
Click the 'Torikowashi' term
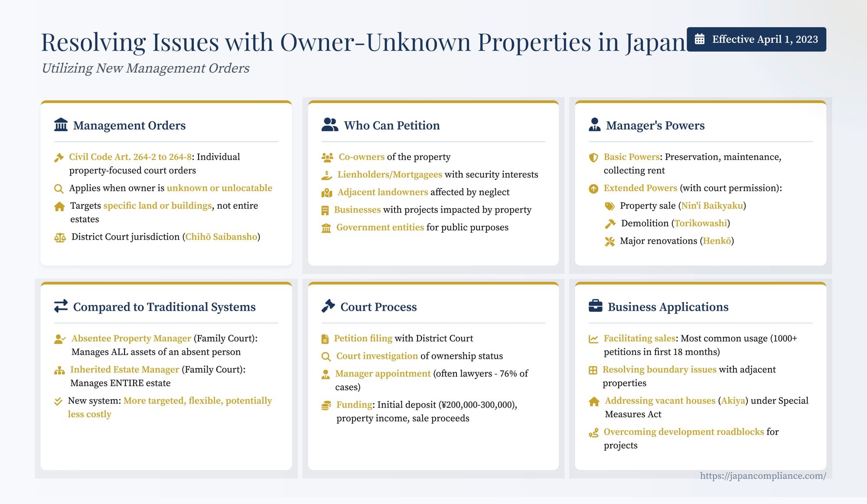(x=701, y=223)
